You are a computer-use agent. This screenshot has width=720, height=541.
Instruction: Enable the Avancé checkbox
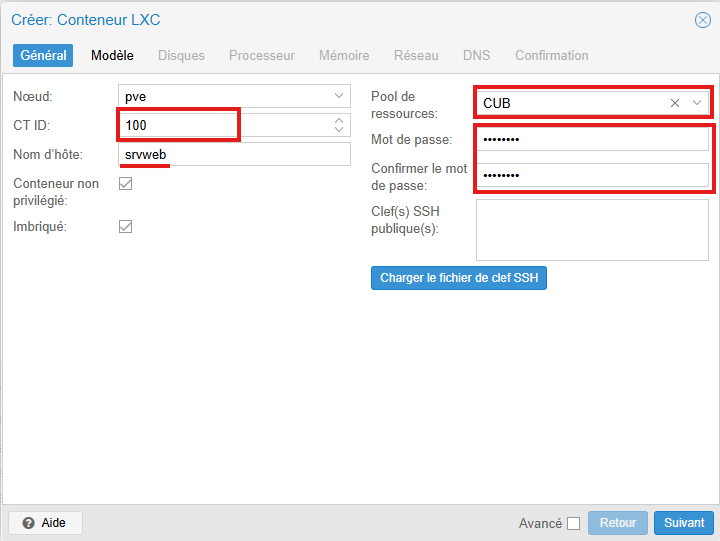pos(574,524)
